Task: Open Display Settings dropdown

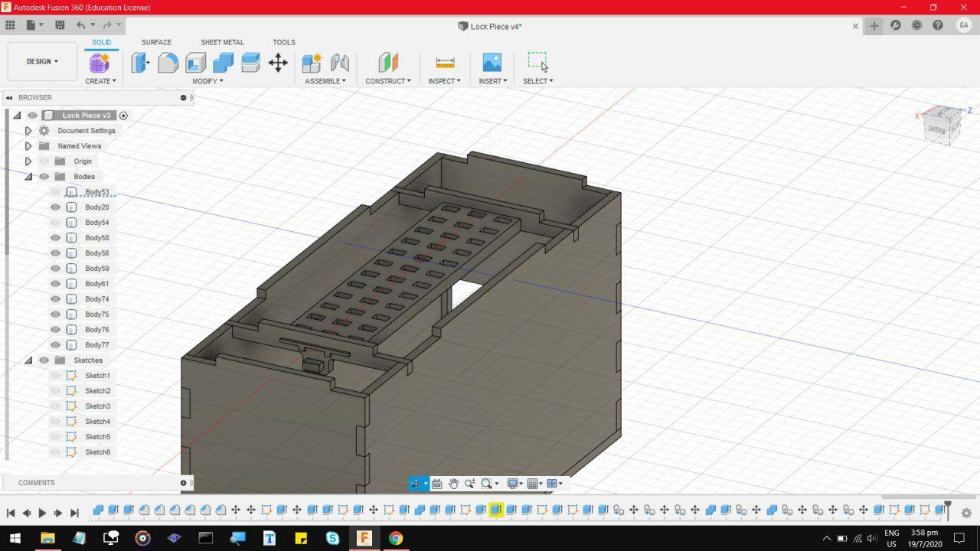Action: point(515,484)
